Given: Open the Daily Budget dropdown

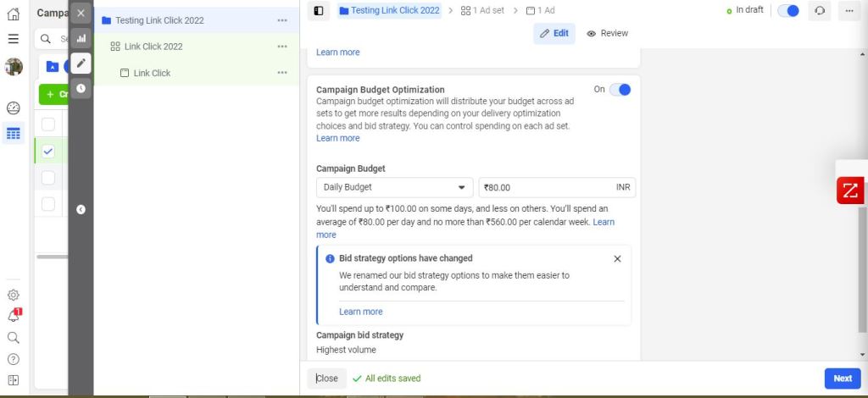Looking at the screenshot, I should [x=394, y=187].
